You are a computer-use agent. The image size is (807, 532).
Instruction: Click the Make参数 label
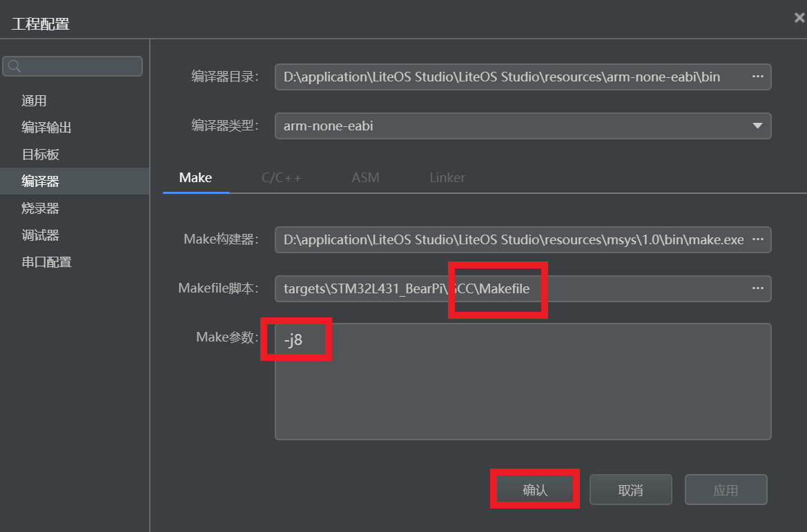tap(227, 337)
